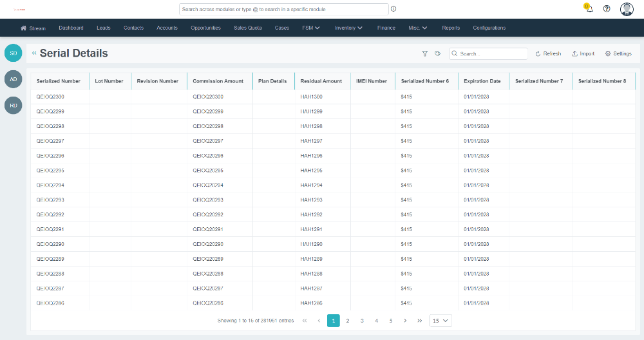Expand the Inventory dropdown menu
Viewport: 644px width, 340px height.
pos(348,28)
